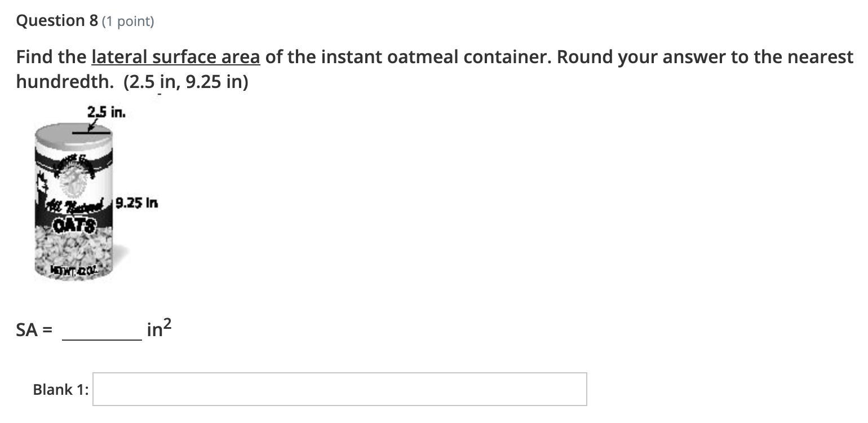Click the word hundredth in the question

pos(65,82)
